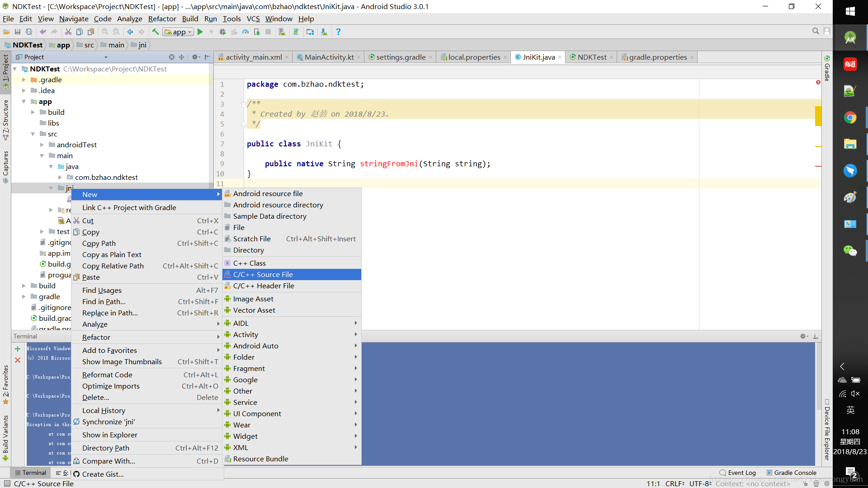Open Project panel settings gear

196,57
